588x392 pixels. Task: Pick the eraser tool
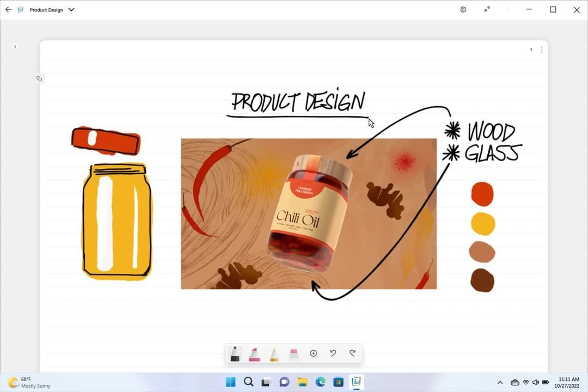pos(293,354)
